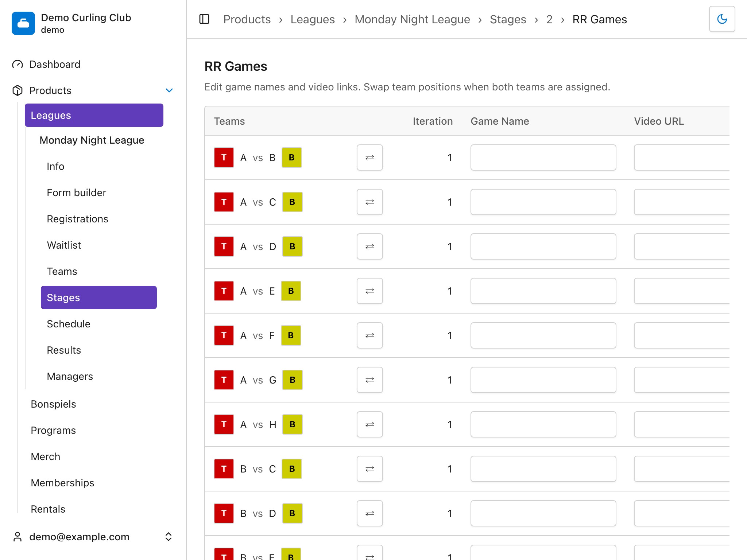The image size is (747, 560).
Task: Swap teams in A vs F row
Action: [370, 335]
